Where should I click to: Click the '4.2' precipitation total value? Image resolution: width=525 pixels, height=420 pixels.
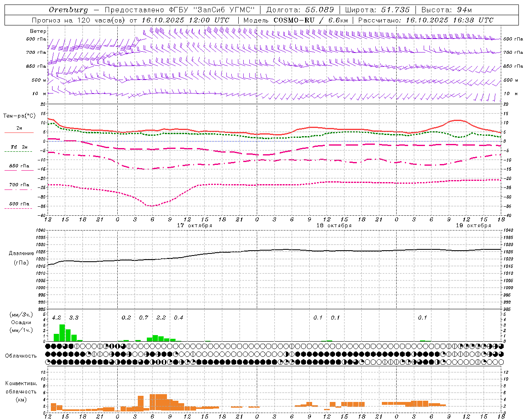coord(57,318)
